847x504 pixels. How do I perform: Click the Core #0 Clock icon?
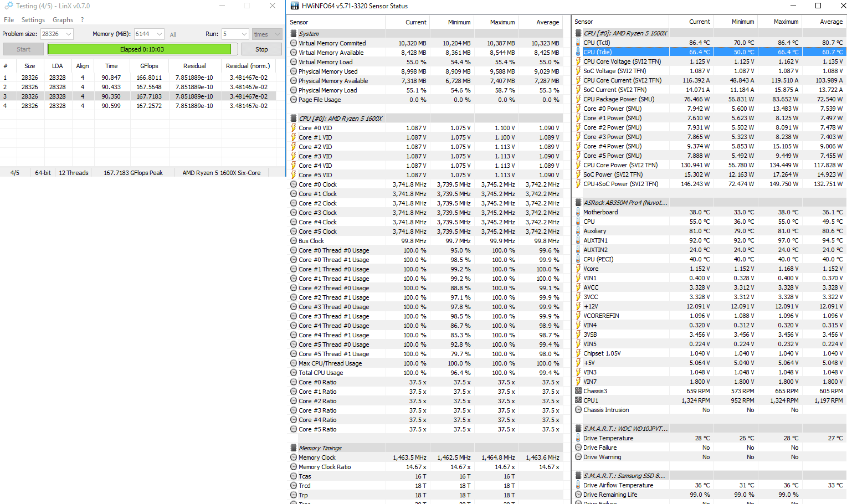click(x=294, y=184)
